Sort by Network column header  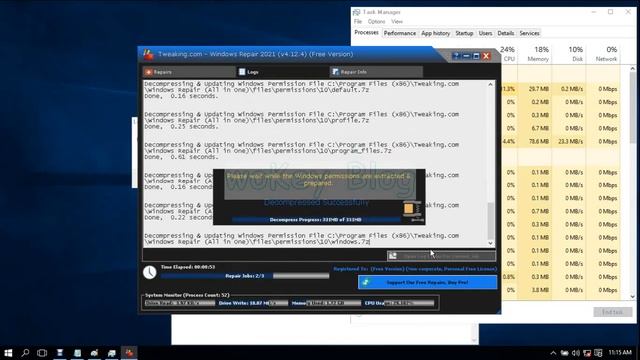click(603, 54)
